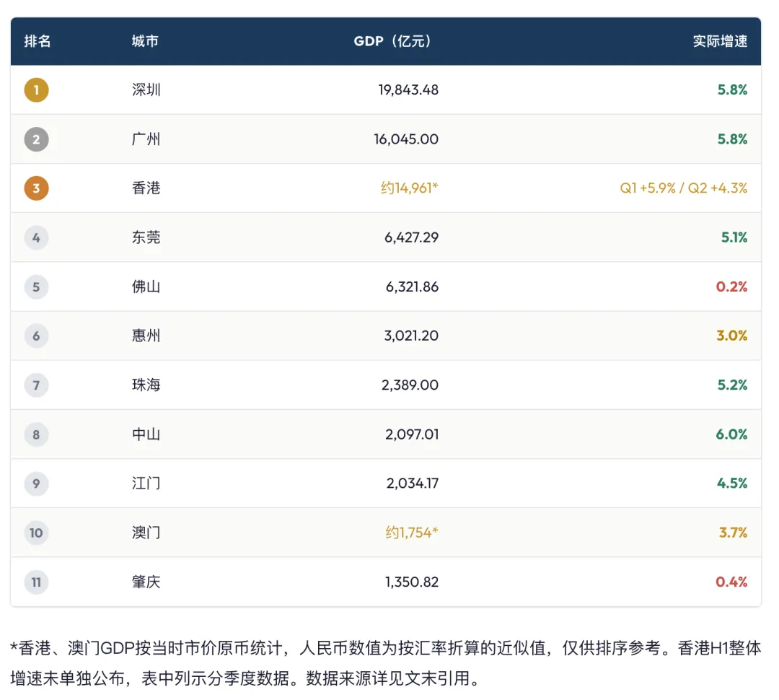779x700 pixels.
Task: Click the 排名 column header
Action: click(38, 41)
